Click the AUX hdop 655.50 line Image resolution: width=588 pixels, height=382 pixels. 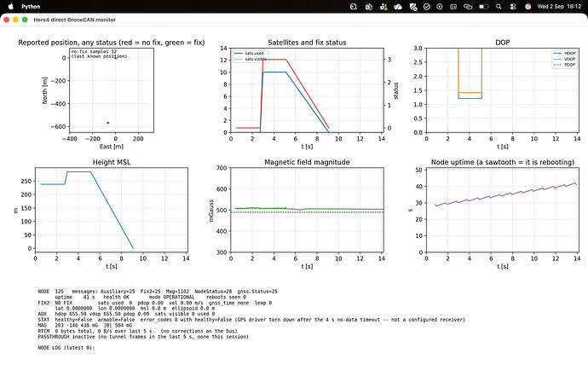(126, 314)
